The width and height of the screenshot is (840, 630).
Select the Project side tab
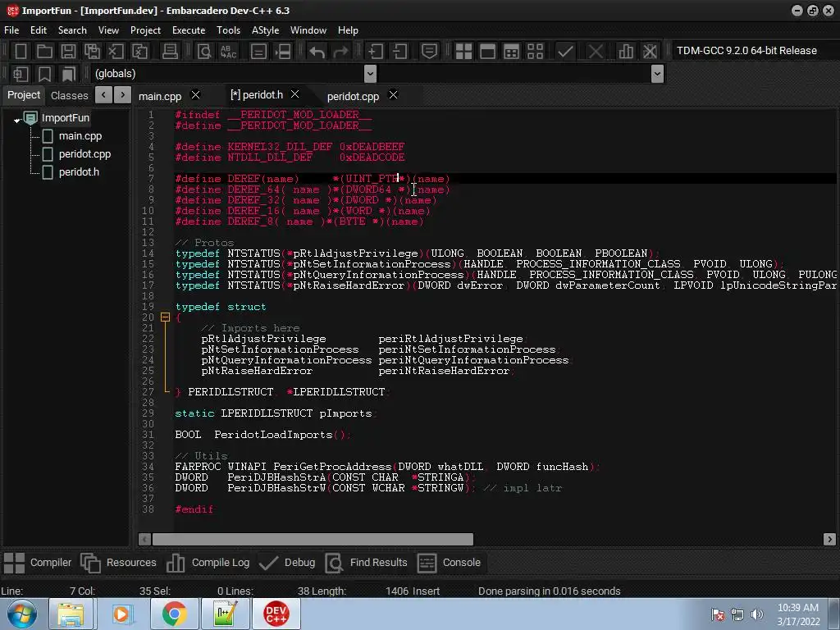[x=24, y=95]
